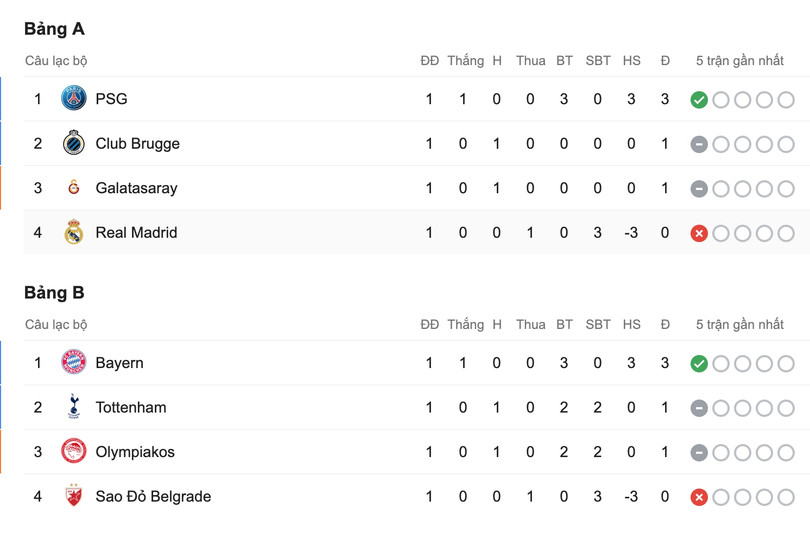Click Real Madrid's red loss result indicator
This screenshot has width=810, height=545.
699,233
